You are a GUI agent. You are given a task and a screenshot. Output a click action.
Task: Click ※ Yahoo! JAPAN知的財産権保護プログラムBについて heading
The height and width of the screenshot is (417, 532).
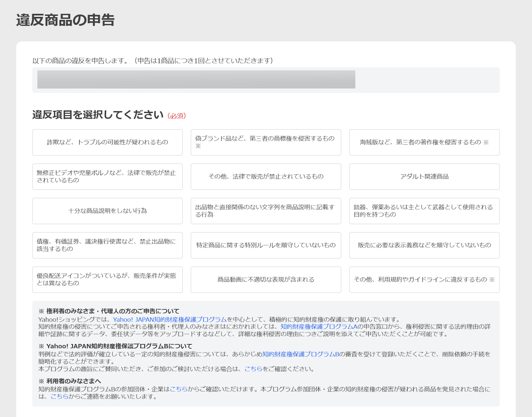[115, 345]
